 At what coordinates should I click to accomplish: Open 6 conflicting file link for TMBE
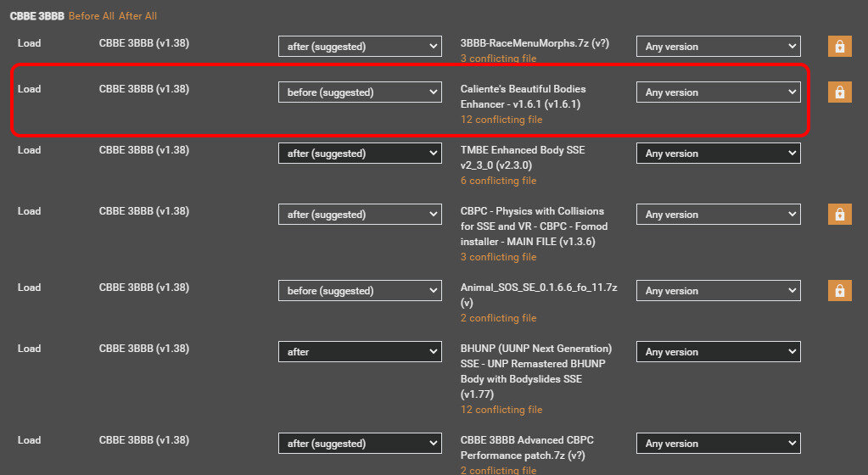click(x=498, y=181)
